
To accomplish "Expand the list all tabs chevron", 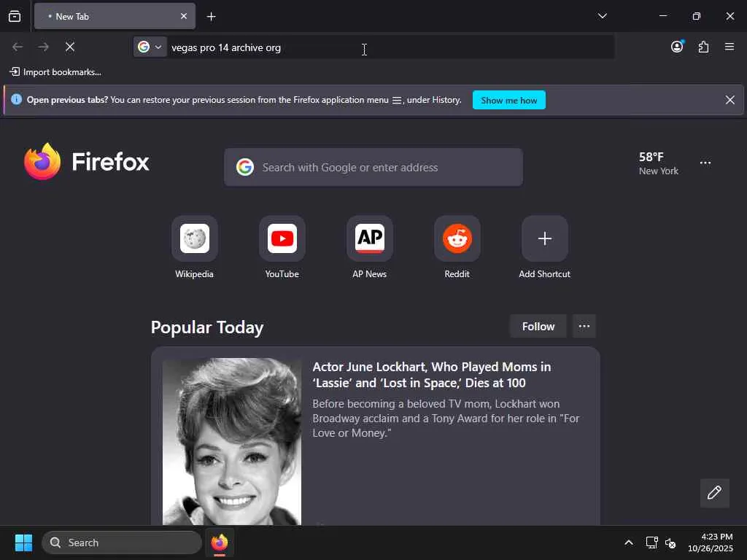I will (x=602, y=16).
